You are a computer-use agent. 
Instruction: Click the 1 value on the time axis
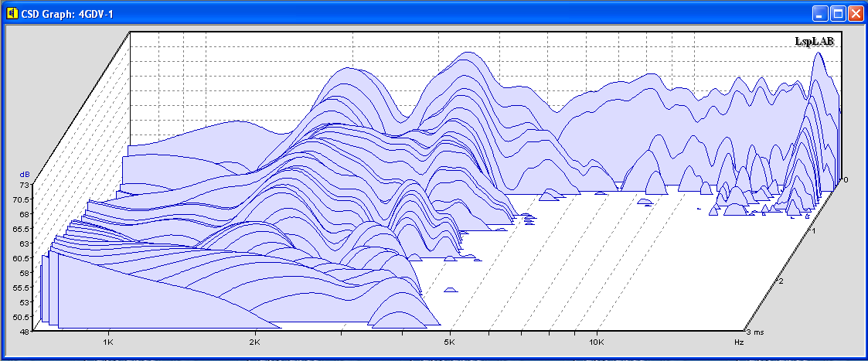812,230
